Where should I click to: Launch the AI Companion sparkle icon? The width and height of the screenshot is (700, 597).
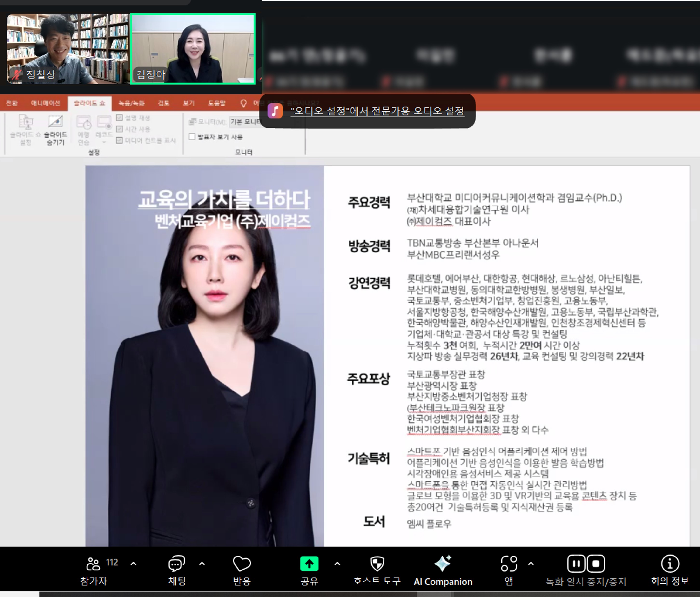click(443, 564)
